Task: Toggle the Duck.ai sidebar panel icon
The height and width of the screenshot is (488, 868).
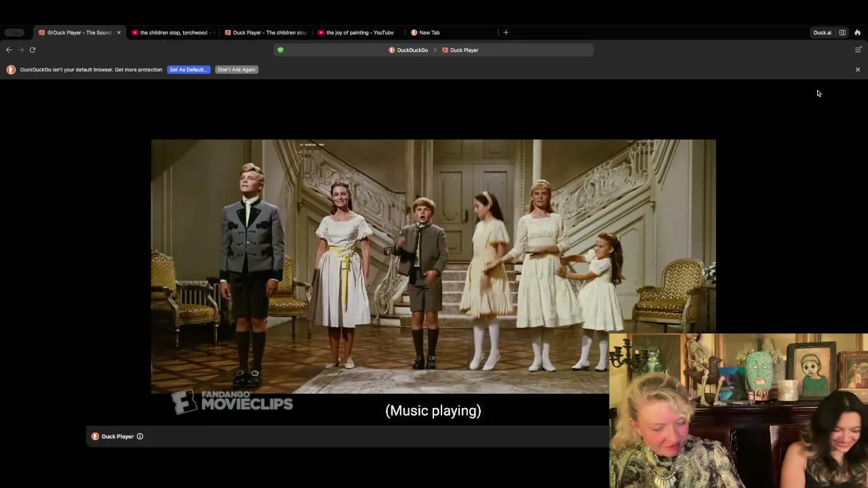Action: [842, 33]
